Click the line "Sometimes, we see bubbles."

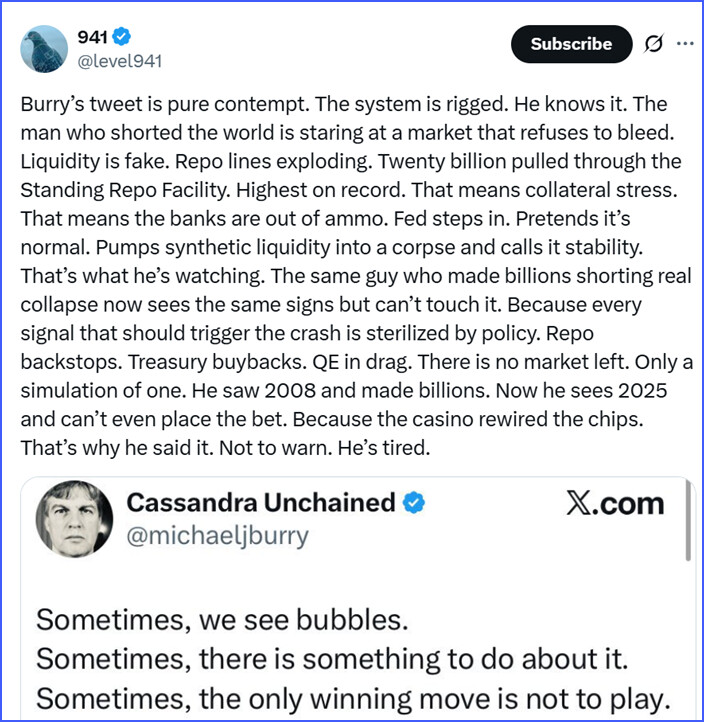[x=222, y=619]
